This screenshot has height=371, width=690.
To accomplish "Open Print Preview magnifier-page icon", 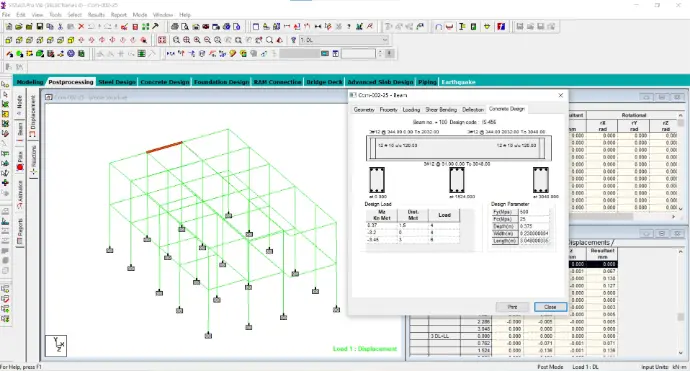I will pyautogui.click(x=185, y=27).
